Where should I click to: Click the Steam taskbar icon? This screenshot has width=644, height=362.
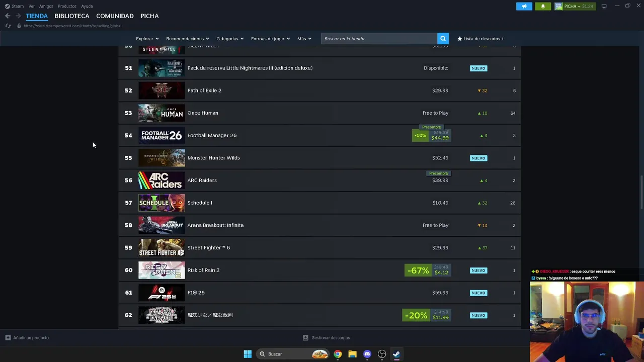[x=396, y=354]
